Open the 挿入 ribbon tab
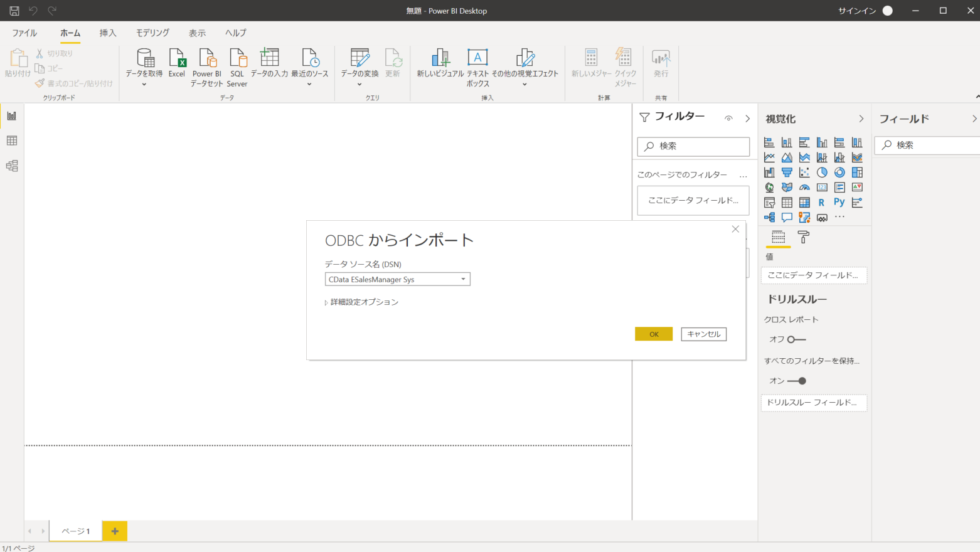 coord(108,33)
